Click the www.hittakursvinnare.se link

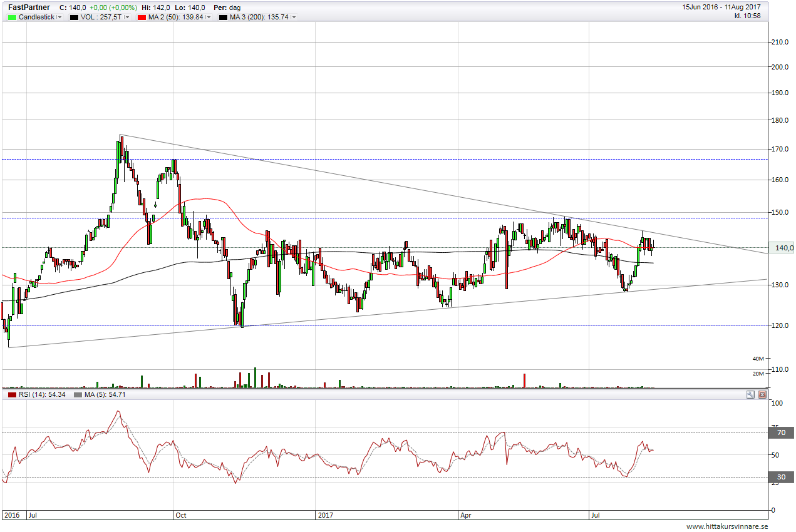[x=726, y=526]
